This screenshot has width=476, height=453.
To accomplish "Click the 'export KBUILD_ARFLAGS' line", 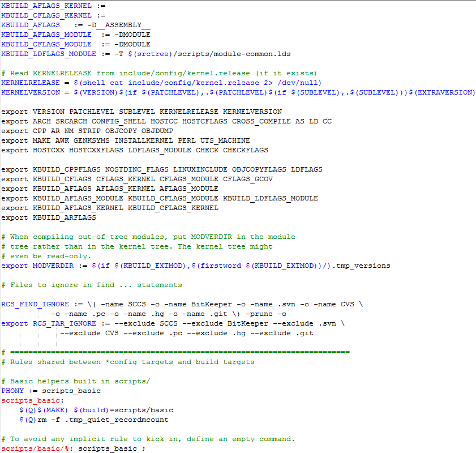I will click(49, 217).
